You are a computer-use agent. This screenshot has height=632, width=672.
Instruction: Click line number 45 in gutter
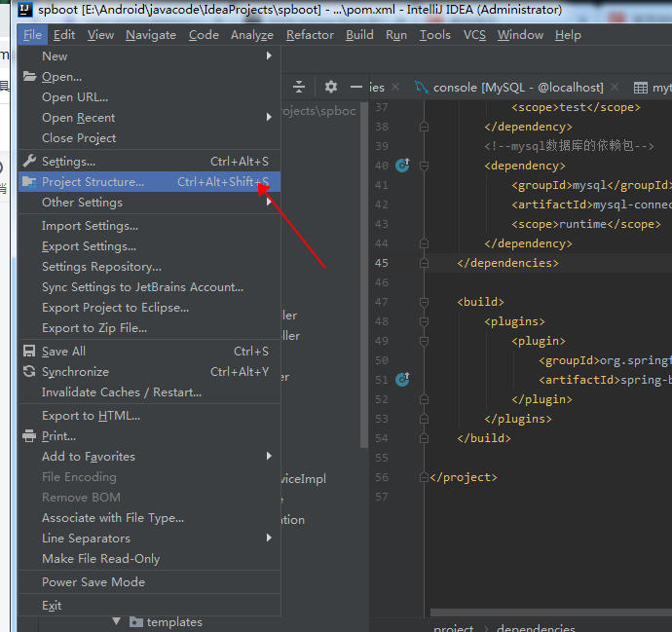(382, 263)
